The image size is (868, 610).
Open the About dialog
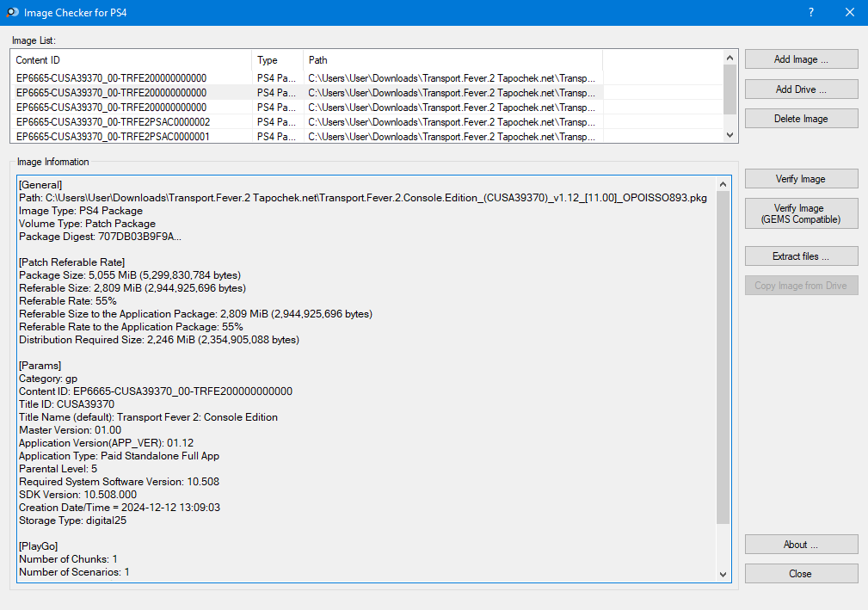pyautogui.click(x=801, y=545)
